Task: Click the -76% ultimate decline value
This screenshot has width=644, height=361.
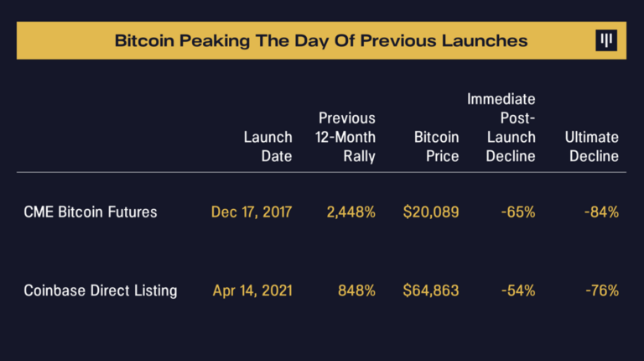Action: click(601, 290)
